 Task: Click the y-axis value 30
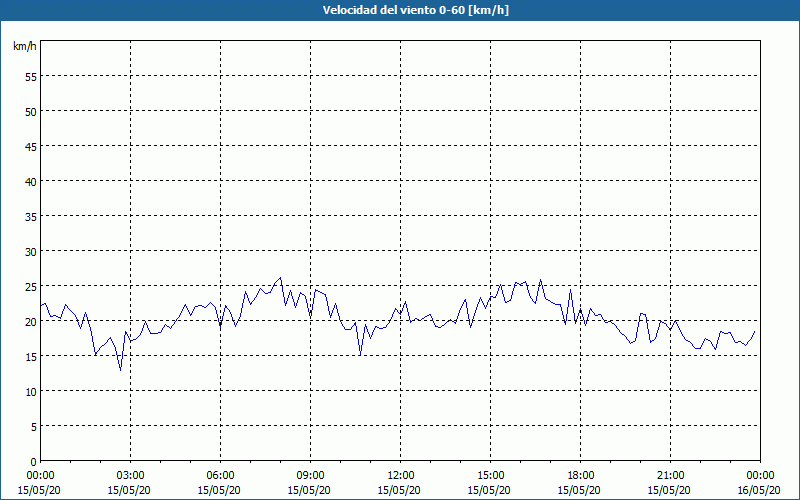[x=31, y=252]
